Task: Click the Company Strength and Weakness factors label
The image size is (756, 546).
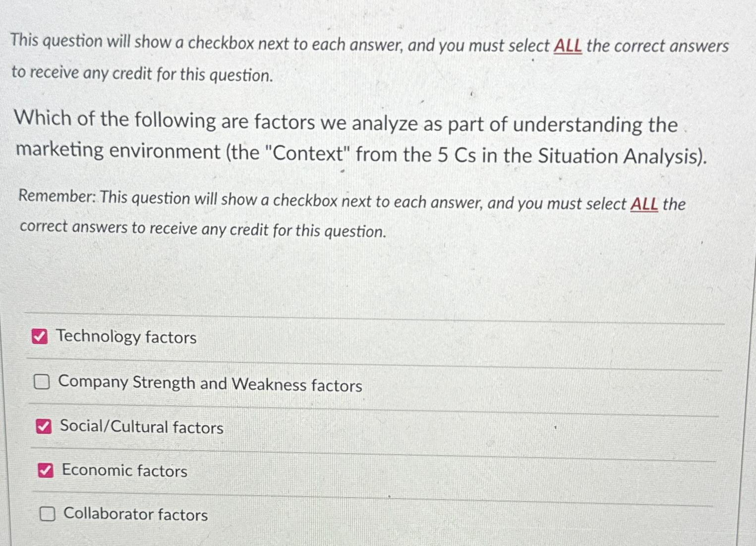Action: coord(210,384)
